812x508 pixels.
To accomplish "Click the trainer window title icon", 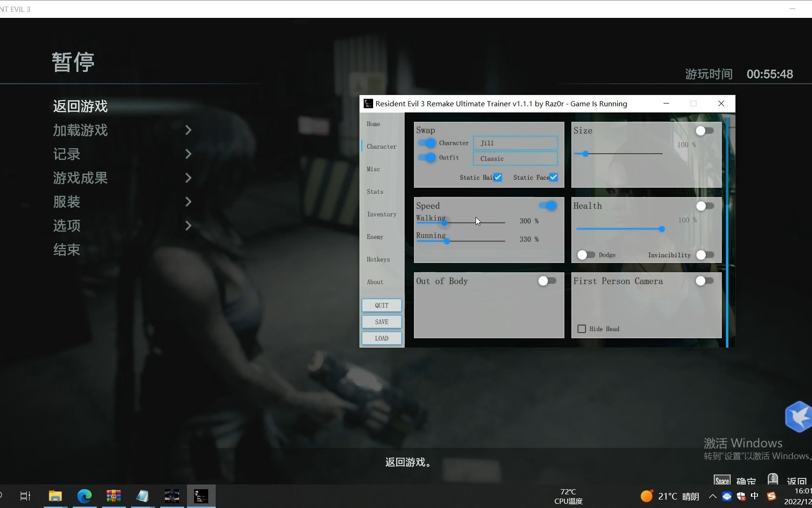I will pos(368,103).
